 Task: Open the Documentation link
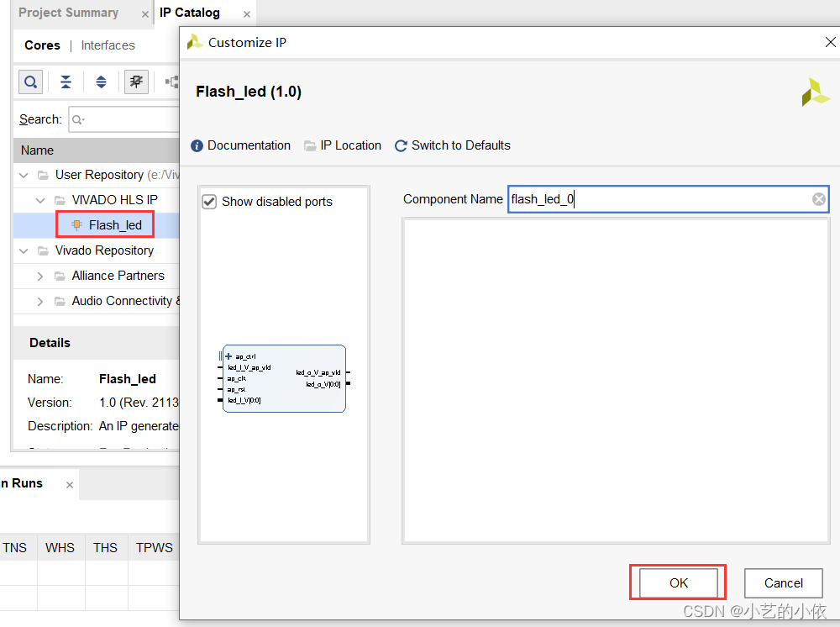(249, 145)
